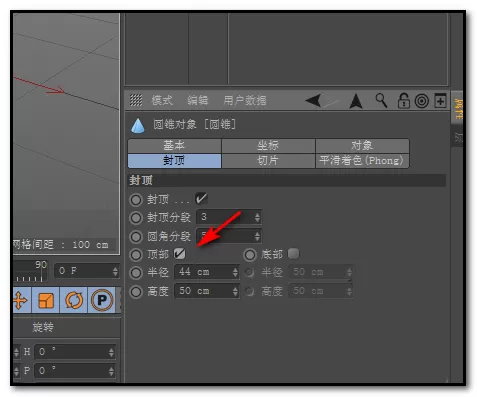The width and height of the screenshot is (477, 397).
Task: Select the Rotate tool icon
Action: pos(74,300)
